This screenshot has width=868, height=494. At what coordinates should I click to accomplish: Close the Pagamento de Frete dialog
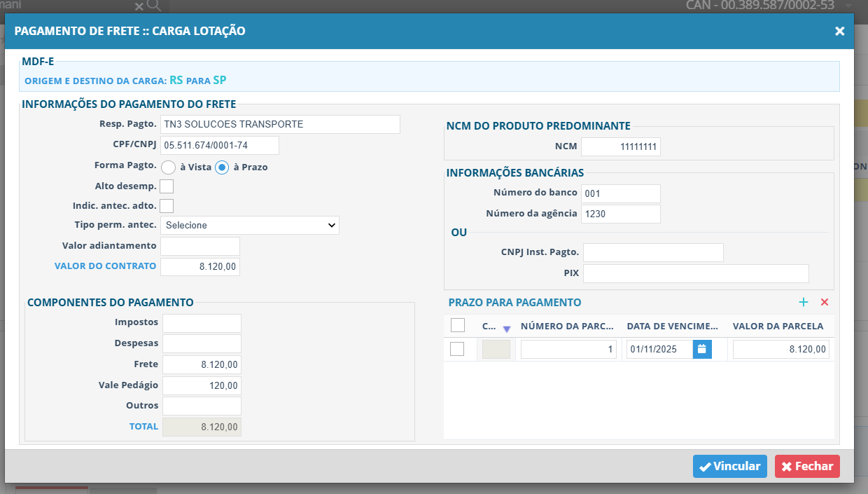point(839,31)
